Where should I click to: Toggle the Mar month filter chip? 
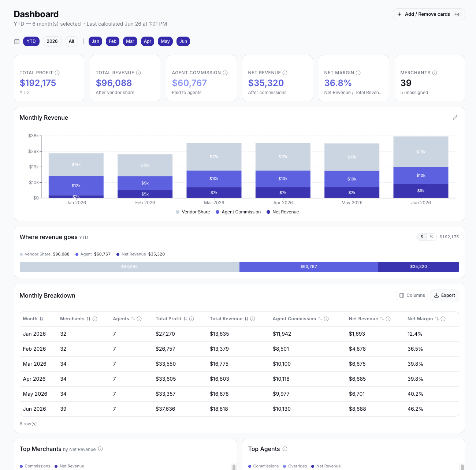[130, 41]
